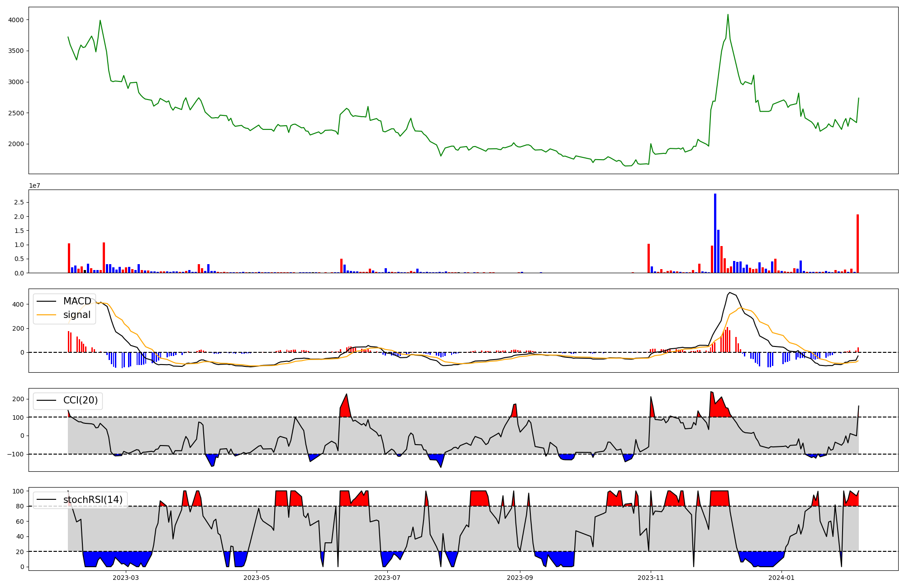Click the 1e7 volume scale label
Viewport: 905px width, 588px height.
tap(35, 185)
